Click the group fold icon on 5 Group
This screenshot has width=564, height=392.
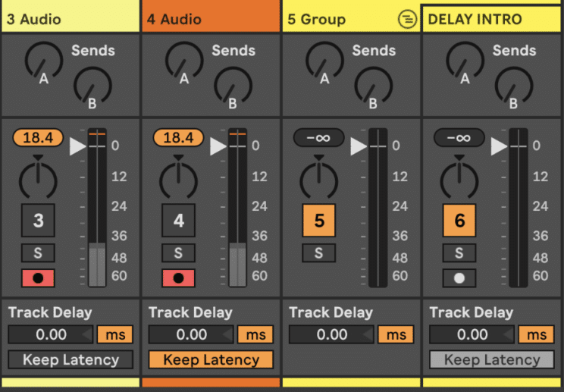407,19
